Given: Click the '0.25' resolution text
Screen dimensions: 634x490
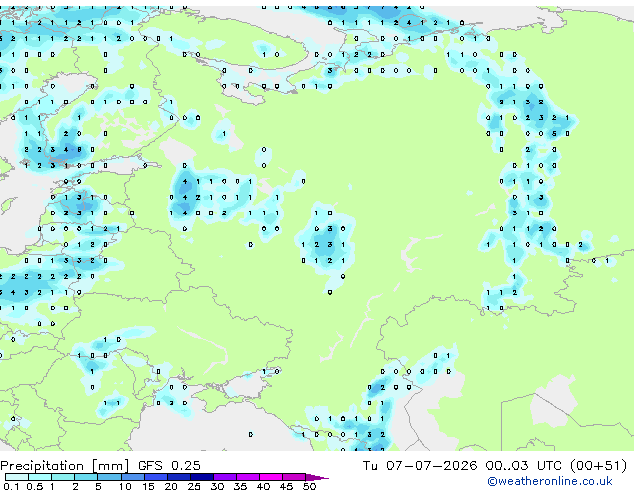Looking at the screenshot, I should [186, 466].
